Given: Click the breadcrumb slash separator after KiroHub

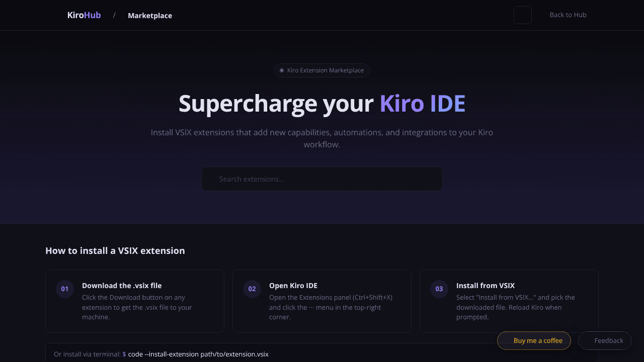Looking at the screenshot, I should (114, 15).
